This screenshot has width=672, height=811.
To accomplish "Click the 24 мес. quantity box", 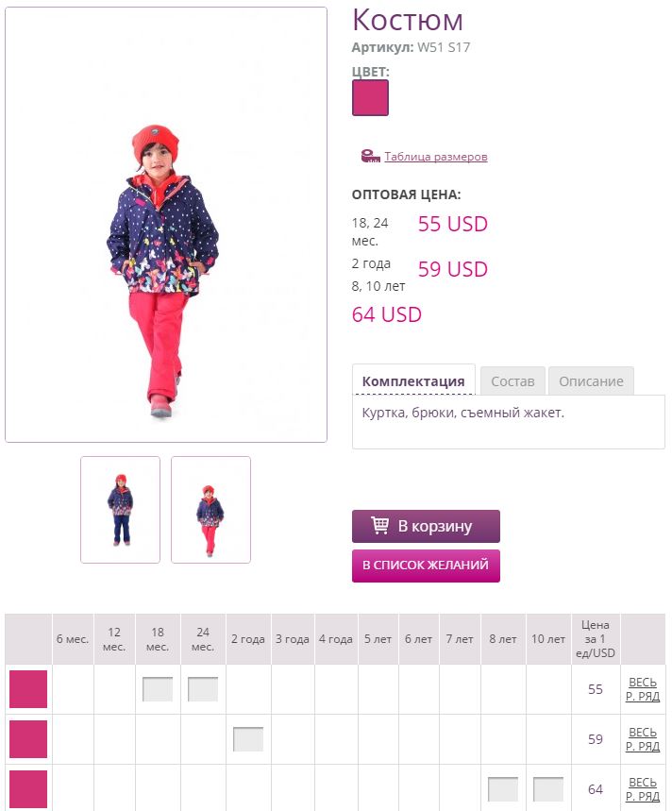I will coord(203,689).
